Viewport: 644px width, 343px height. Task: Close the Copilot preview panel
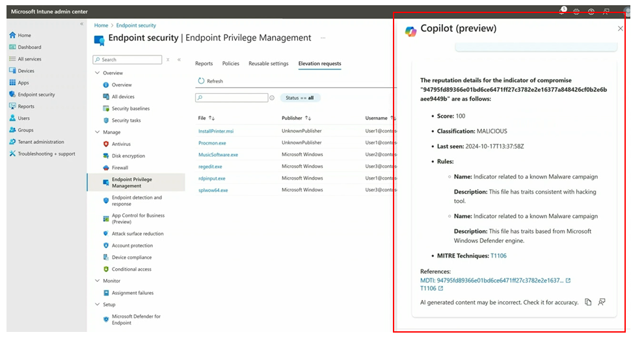(620, 29)
